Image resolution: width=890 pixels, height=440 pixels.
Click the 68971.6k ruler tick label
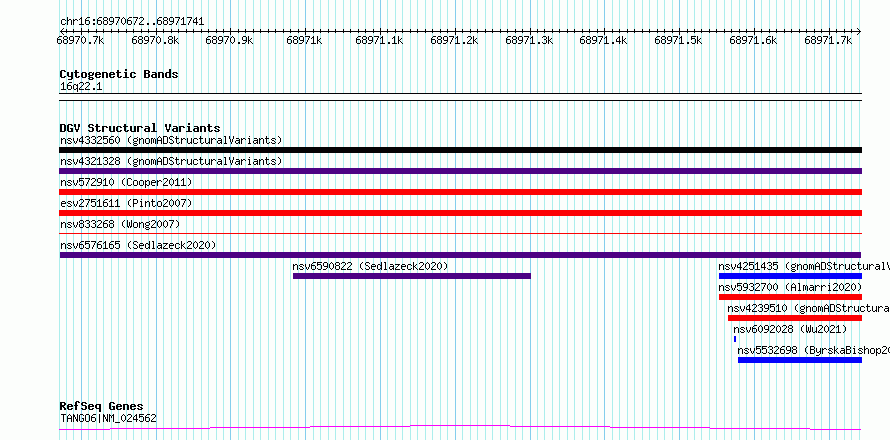753,40
